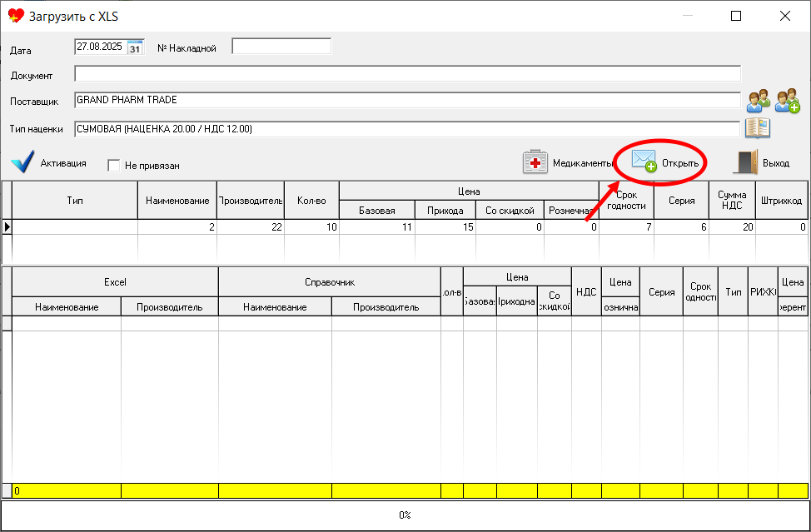Click the Открыть envelope icon
The height and width of the screenshot is (532, 811).
click(644, 162)
